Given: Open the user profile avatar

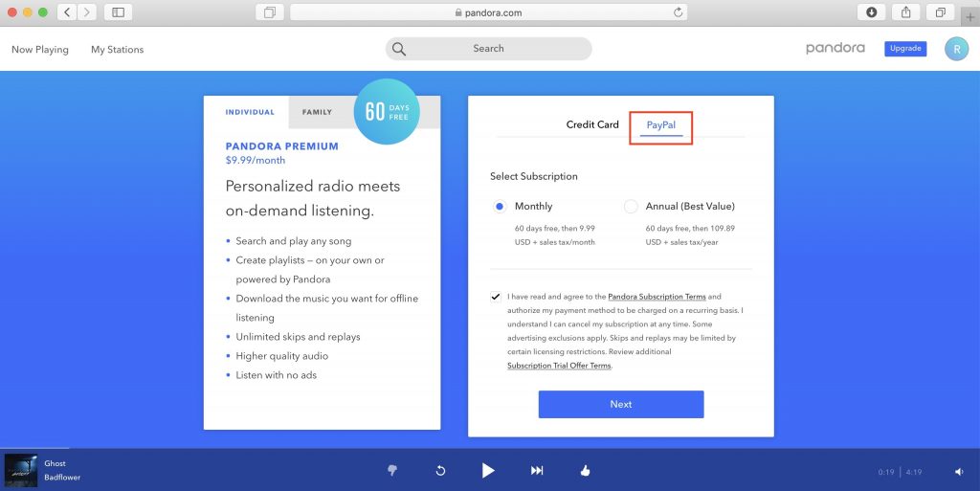Looking at the screenshot, I should coord(955,49).
